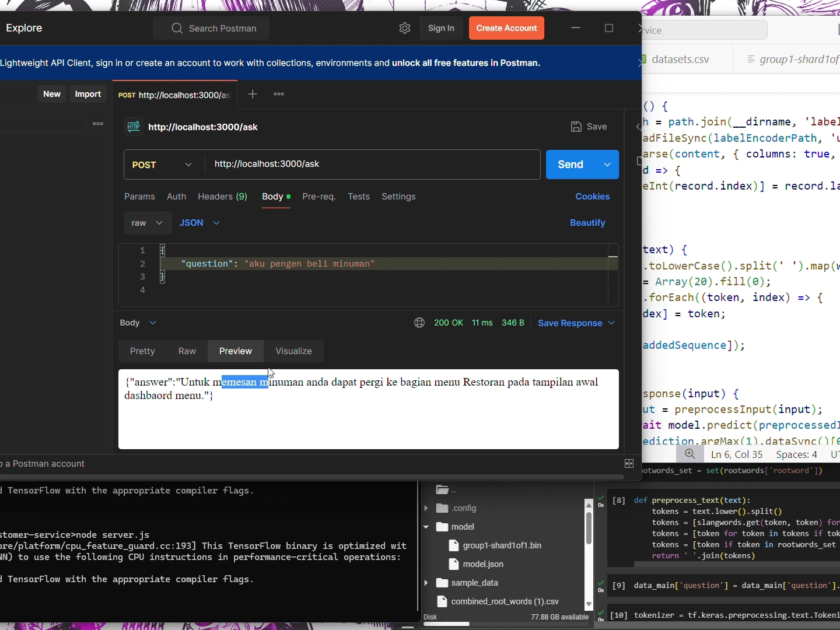840x630 pixels.
Task: Open the tab overflow three-dots menu
Action: pyautogui.click(x=279, y=94)
